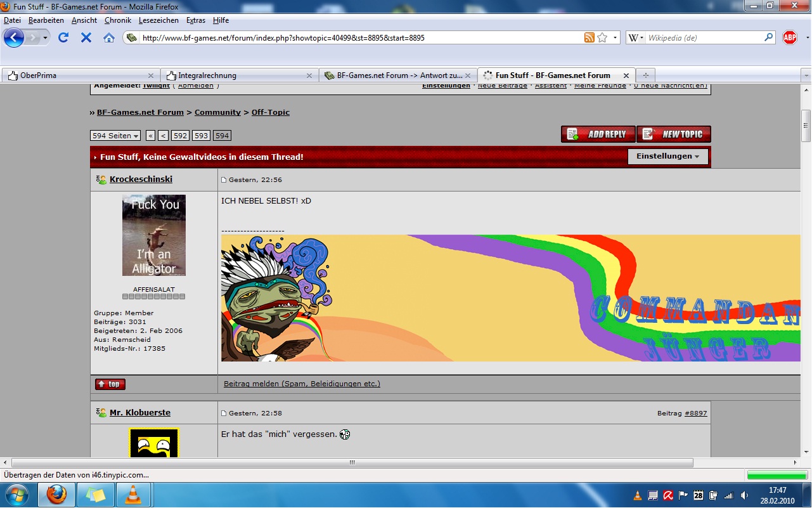This screenshot has width=812, height=508.
Task: Click the post icon beside Gestern, 22:56
Action: (x=224, y=180)
